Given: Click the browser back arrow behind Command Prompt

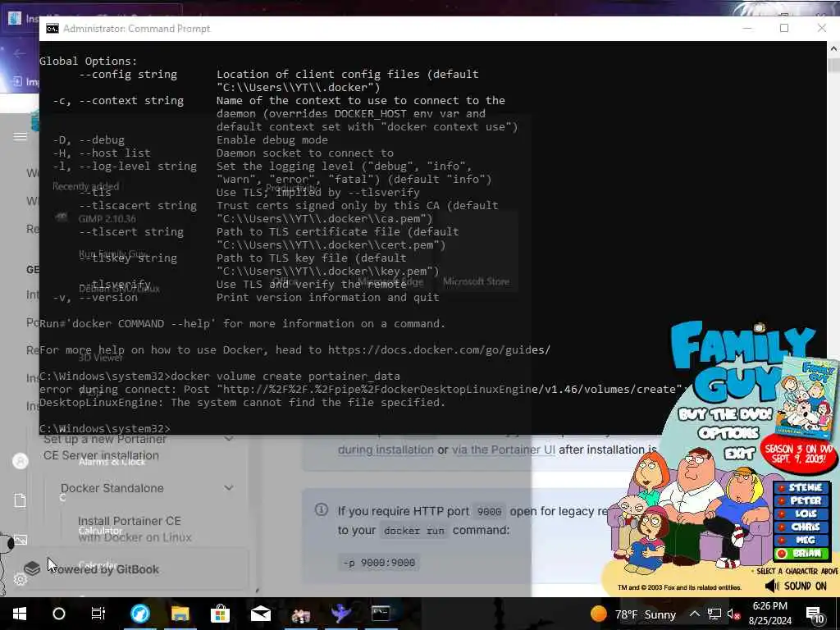Looking at the screenshot, I should coord(20,53).
